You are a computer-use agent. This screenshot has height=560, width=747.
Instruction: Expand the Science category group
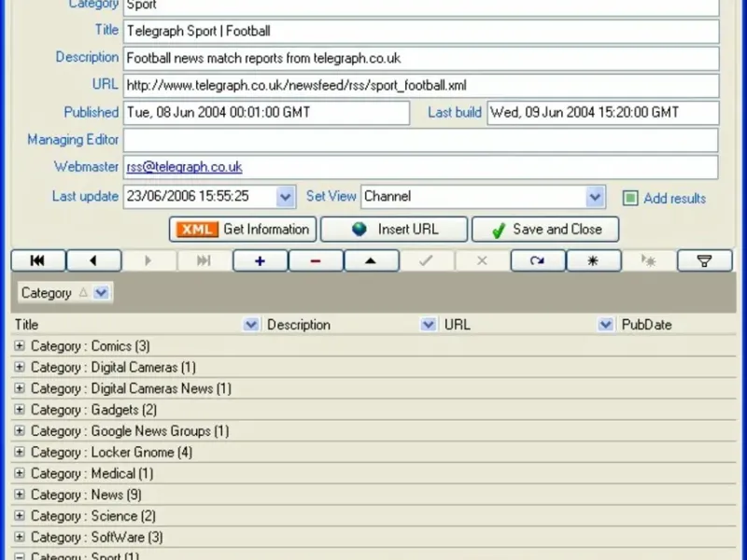click(20, 516)
